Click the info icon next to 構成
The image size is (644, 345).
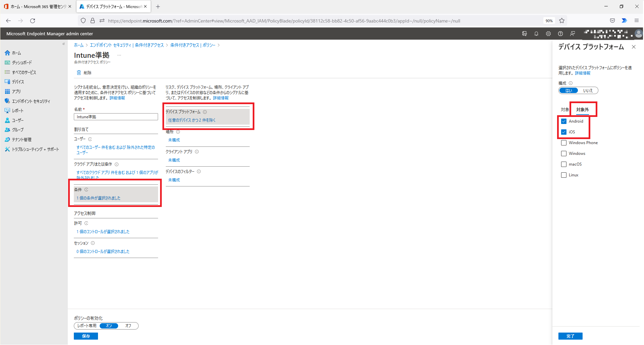coord(571,83)
